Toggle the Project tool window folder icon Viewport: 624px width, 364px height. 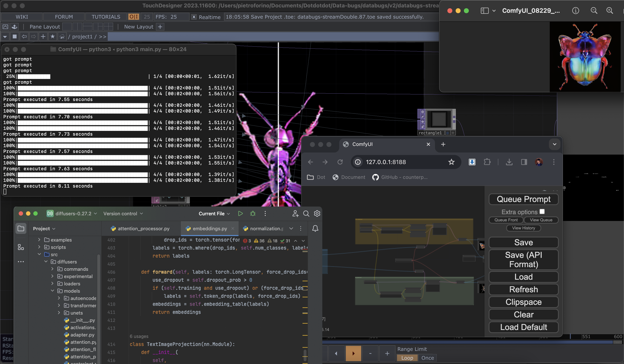[x=21, y=229]
